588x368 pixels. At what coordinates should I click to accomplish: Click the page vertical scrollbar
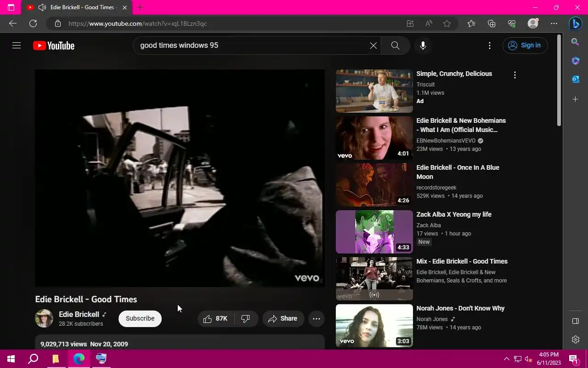559,80
